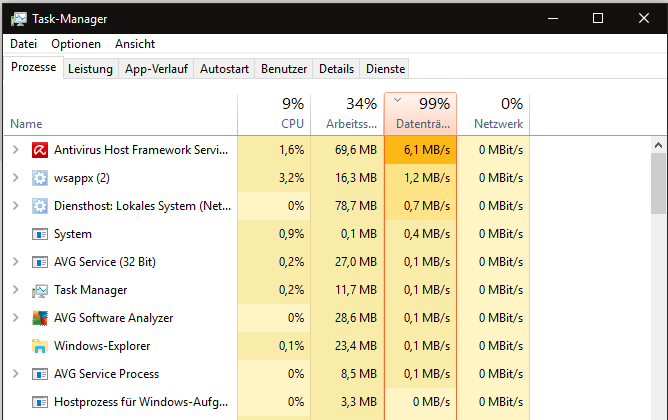Click the System process icon
This screenshot has height=420, width=668.
(40, 234)
